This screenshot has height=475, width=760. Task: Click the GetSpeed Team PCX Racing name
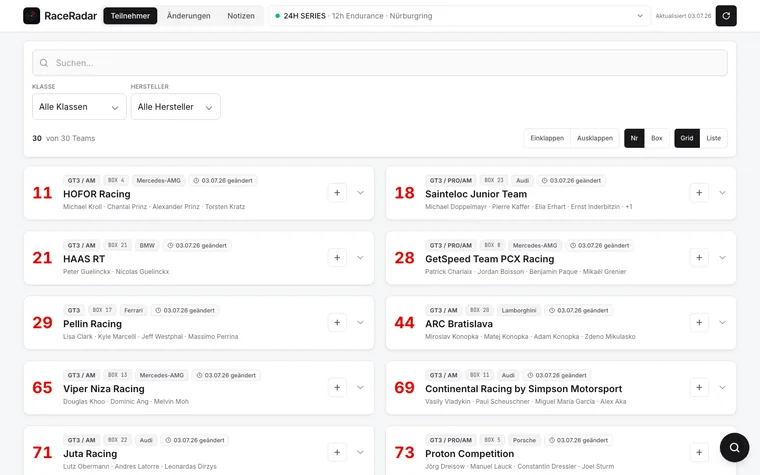[x=490, y=259]
